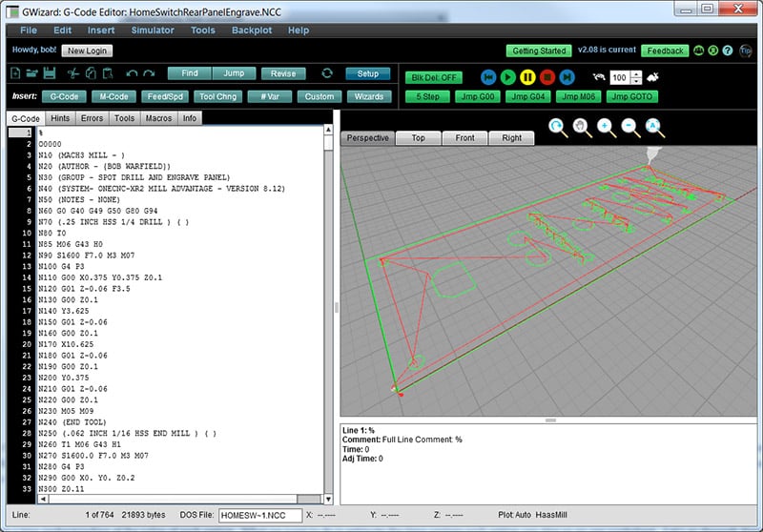The height and width of the screenshot is (532, 763).
Task: Zoom in on the backplot
Action: (607, 128)
